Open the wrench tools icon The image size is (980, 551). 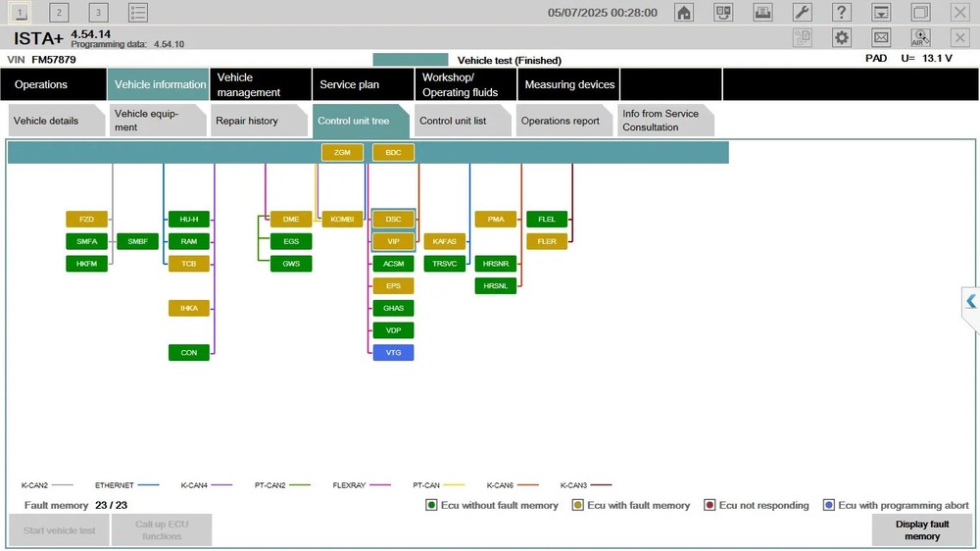802,13
